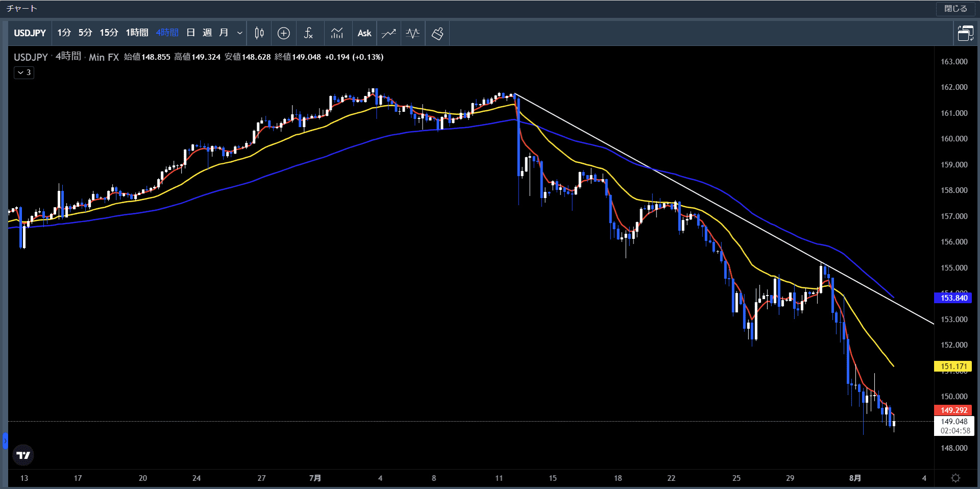Switch to the monthly 月 timeframe

click(224, 33)
